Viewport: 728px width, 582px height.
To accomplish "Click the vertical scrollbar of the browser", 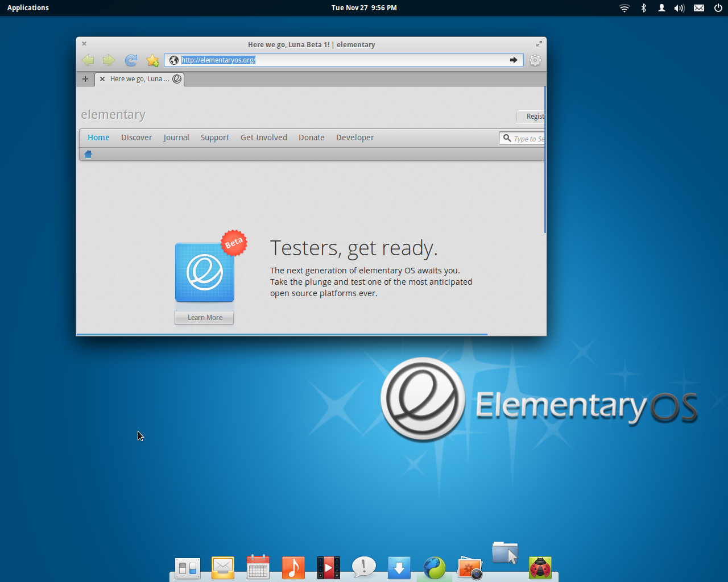I will pos(545,159).
